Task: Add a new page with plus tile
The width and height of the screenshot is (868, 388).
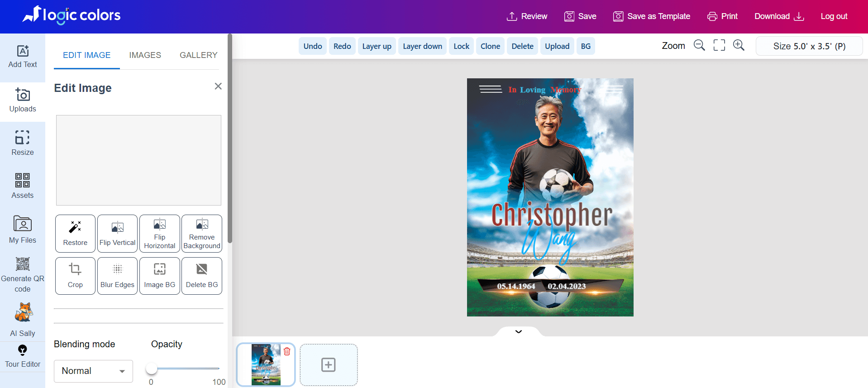Action: click(329, 365)
